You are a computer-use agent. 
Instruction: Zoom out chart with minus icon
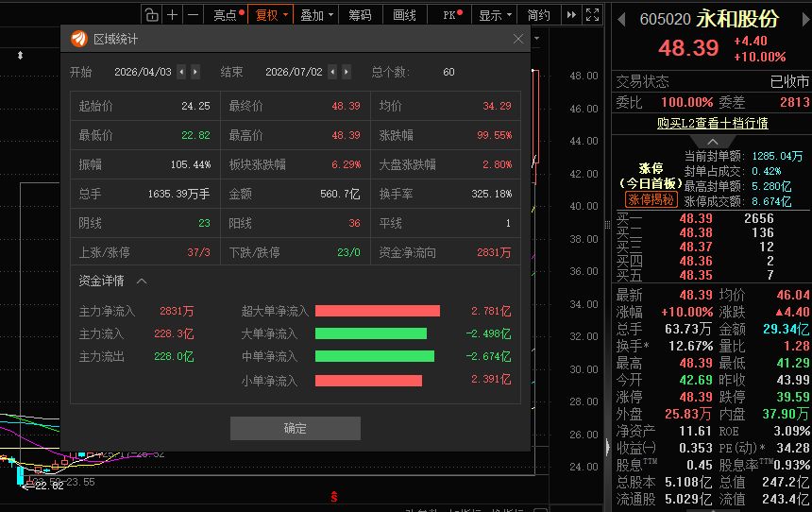tap(193, 15)
